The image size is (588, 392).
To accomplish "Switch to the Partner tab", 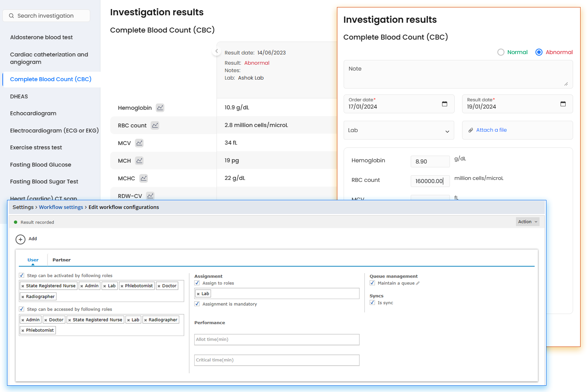I will pyautogui.click(x=62, y=260).
